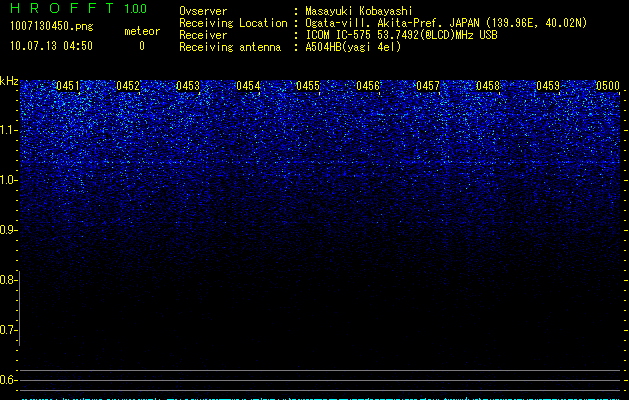Click the 0.7 kHz axis label
The height and width of the screenshot is (400, 629).
pyautogui.click(x=8, y=330)
